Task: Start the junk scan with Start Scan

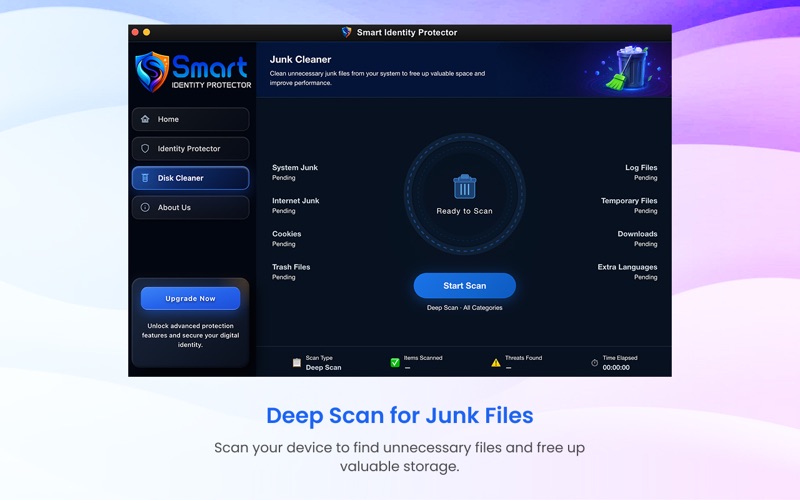Action: coord(465,286)
